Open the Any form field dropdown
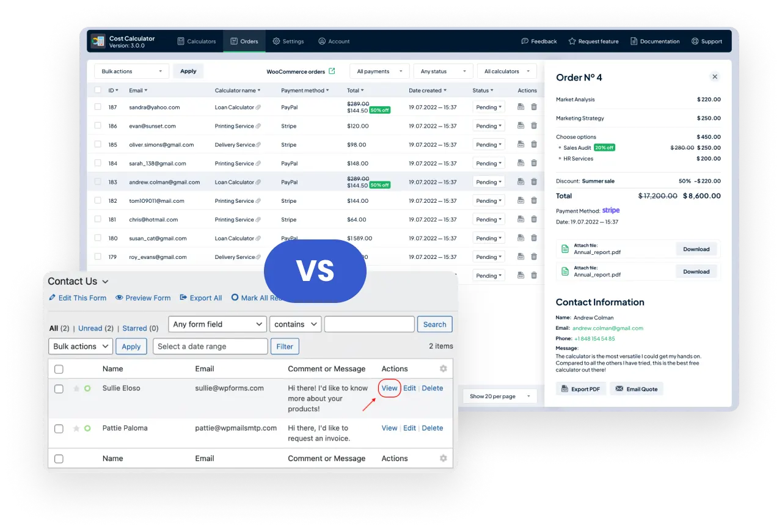The width and height of the screenshot is (782, 532). (217, 324)
